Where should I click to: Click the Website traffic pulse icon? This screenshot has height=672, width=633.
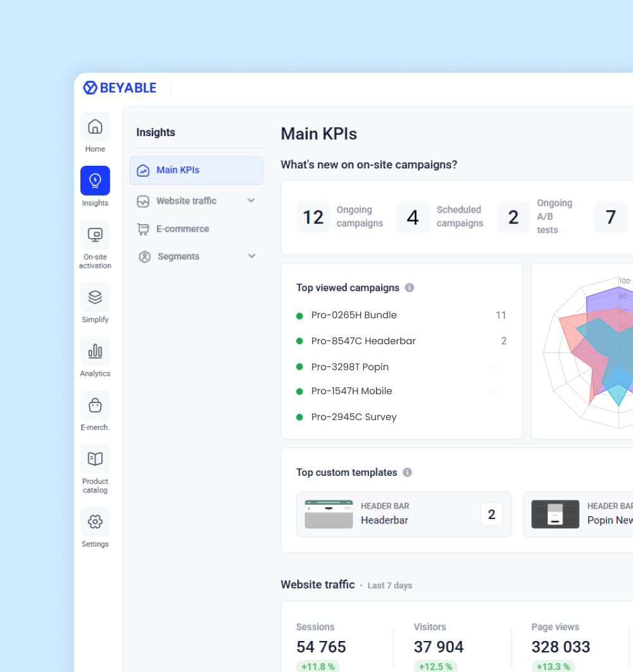143,201
